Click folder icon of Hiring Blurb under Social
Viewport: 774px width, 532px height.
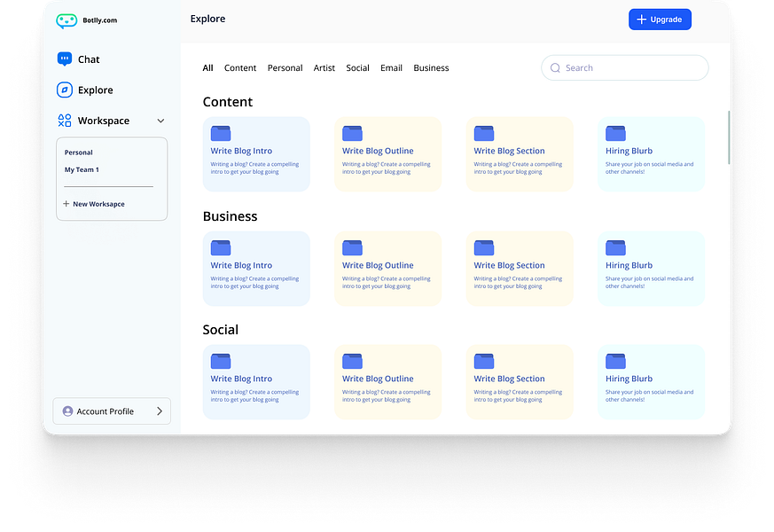coord(615,361)
